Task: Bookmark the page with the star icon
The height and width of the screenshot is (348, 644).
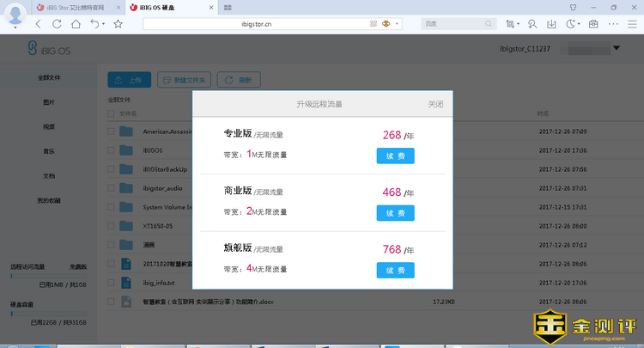Action: (x=118, y=24)
